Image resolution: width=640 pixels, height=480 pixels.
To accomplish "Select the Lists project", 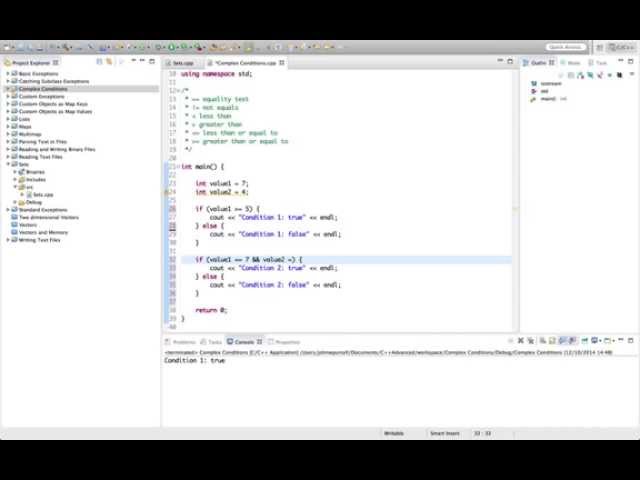I will pyautogui.click(x=24, y=119).
